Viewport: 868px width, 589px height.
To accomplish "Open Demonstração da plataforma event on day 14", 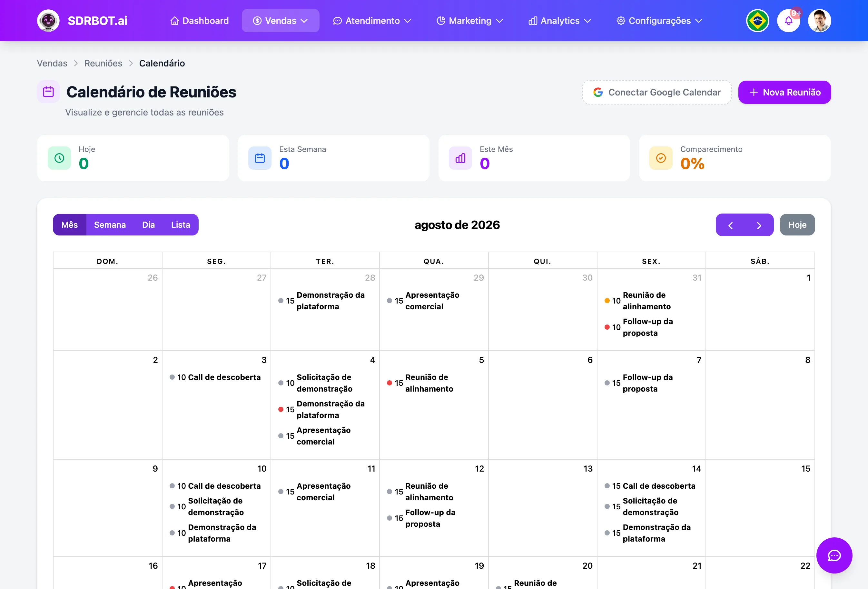I will tap(651, 533).
